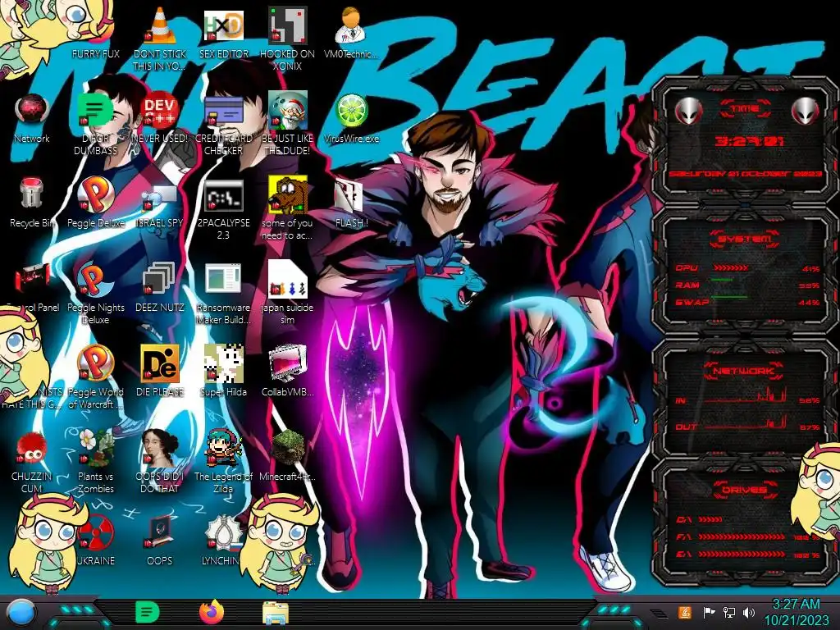
Task: Open the VM0Technic desktop icon
Action: pos(351,25)
